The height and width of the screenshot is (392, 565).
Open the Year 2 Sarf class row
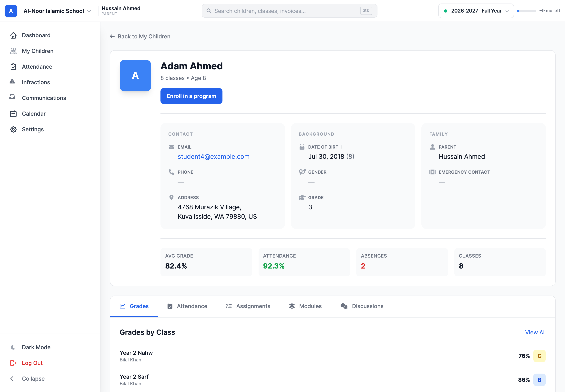tap(332, 380)
